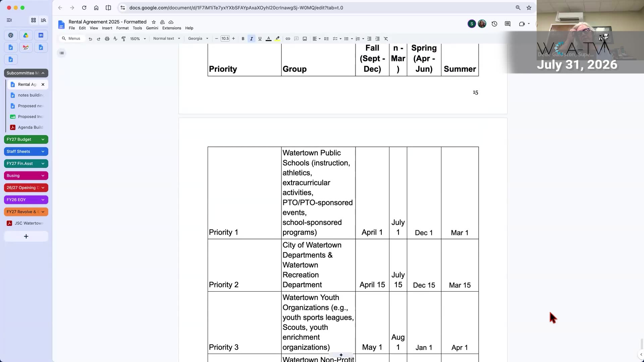Image resolution: width=644 pixels, height=362 pixels.
Task: Collapse the browser sidebar
Action: pyautogui.click(x=9, y=20)
